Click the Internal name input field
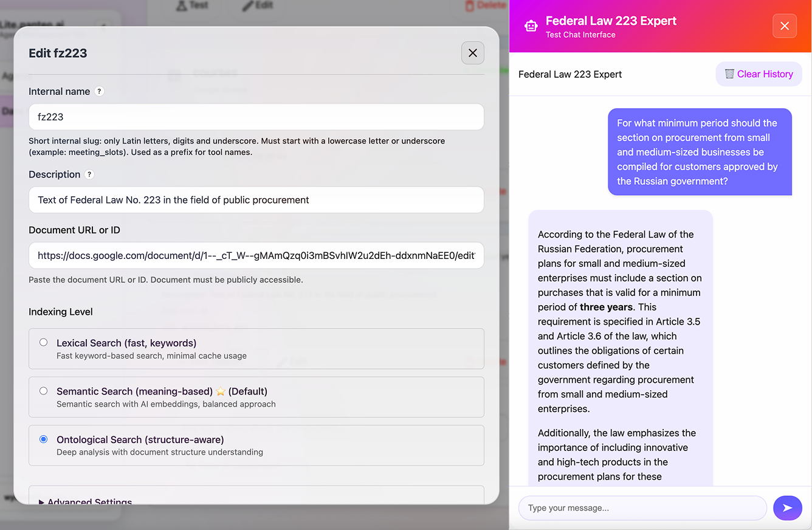 [x=256, y=117]
